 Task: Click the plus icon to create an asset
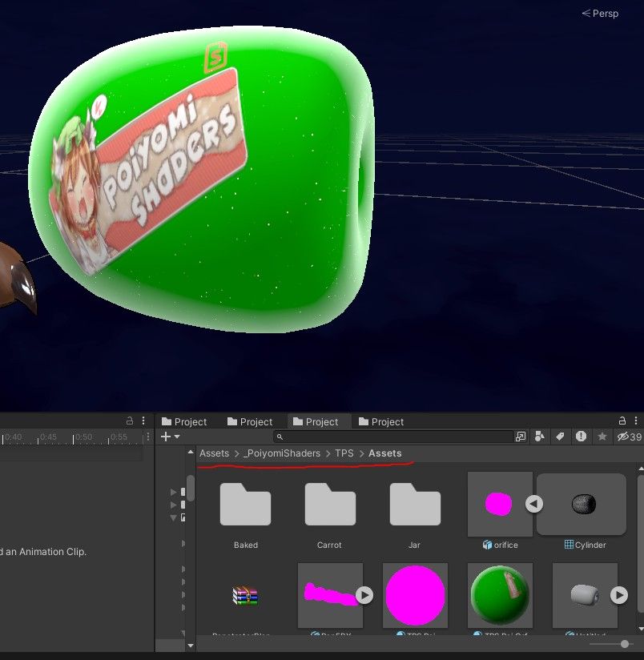click(x=166, y=437)
